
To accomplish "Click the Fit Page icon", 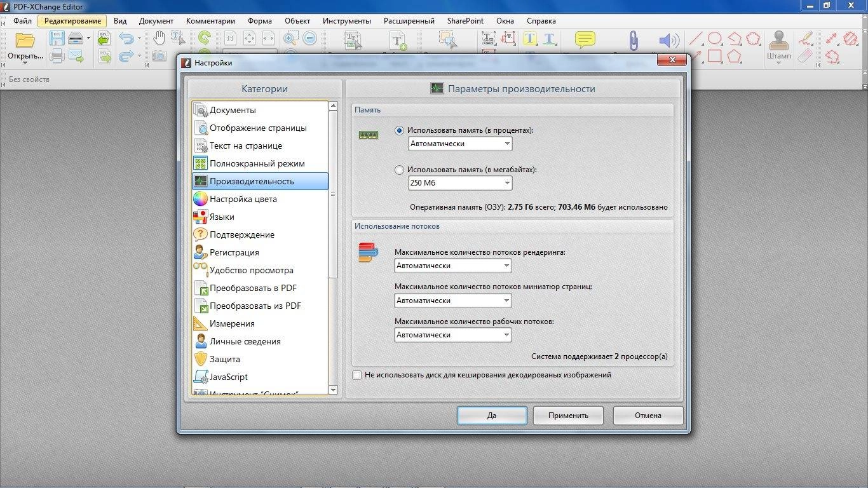I will pyautogui.click(x=249, y=38).
